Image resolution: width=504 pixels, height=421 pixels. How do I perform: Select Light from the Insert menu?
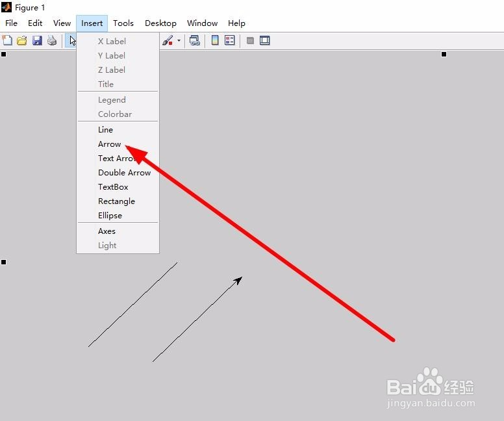[118, 246]
